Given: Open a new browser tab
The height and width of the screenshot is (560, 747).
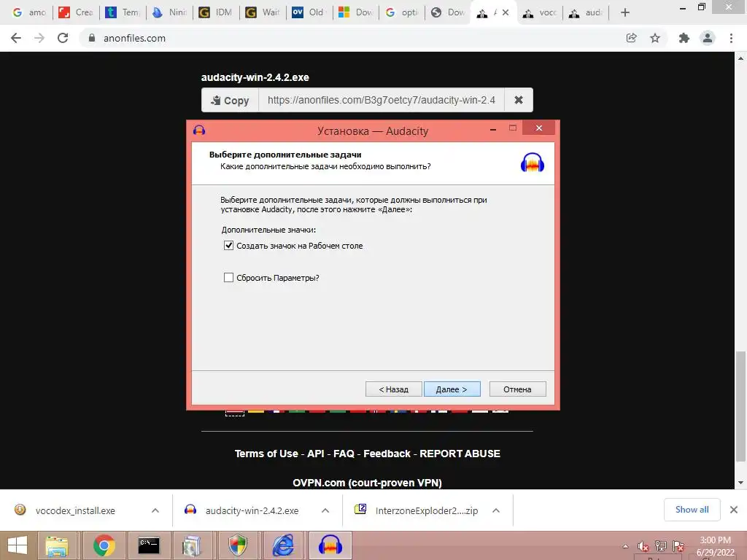Looking at the screenshot, I should pyautogui.click(x=625, y=13).
